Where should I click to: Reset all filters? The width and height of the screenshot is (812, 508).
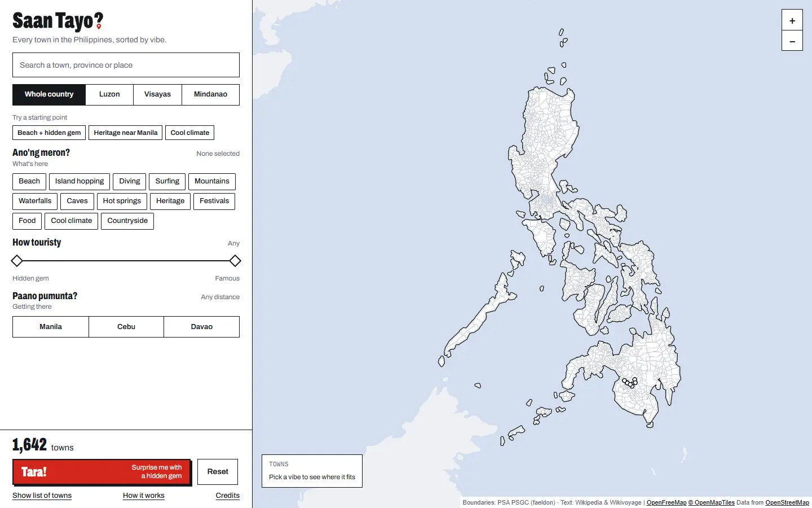pos(218,472)
